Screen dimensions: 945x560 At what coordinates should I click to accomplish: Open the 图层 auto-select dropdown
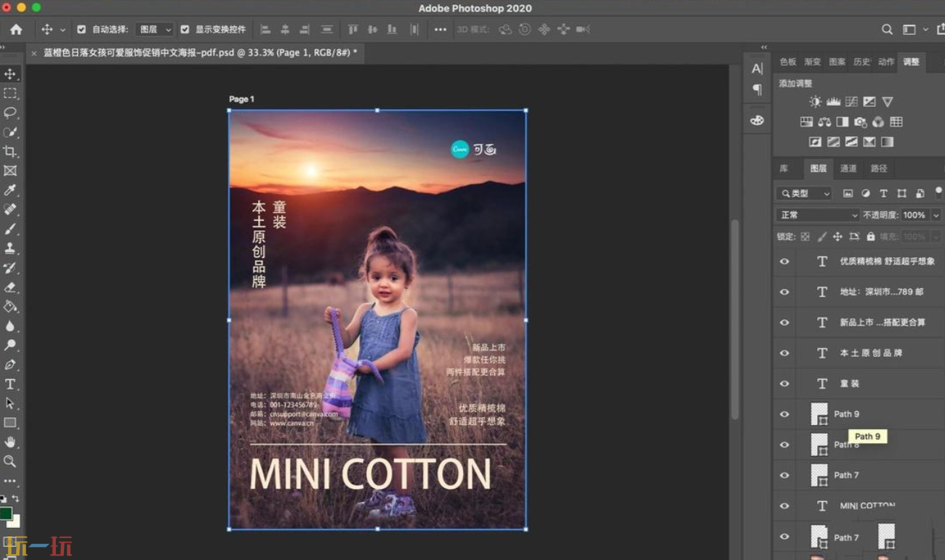pos(155,30)
